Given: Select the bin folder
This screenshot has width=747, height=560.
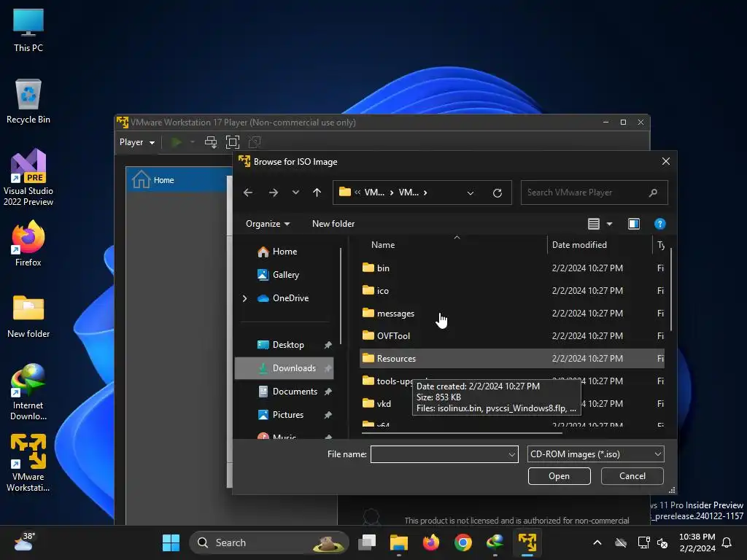Looking at the screenshot, I should coord(511,268).
